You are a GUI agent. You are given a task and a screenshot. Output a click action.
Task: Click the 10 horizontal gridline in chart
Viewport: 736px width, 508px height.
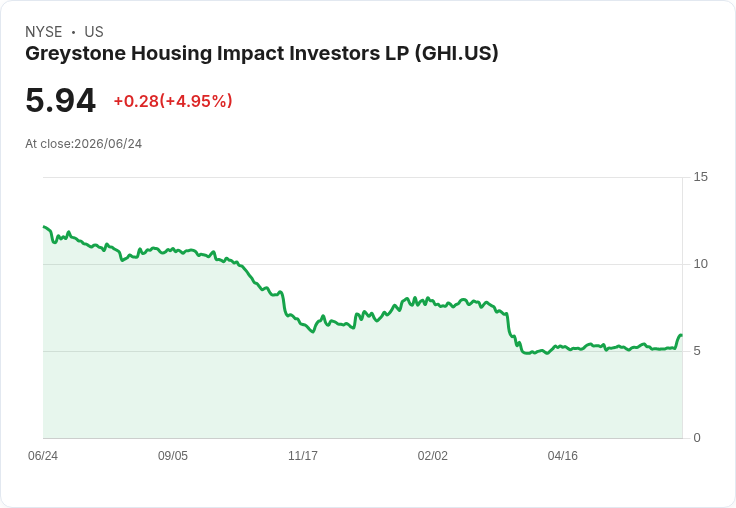tap(362, 264)
